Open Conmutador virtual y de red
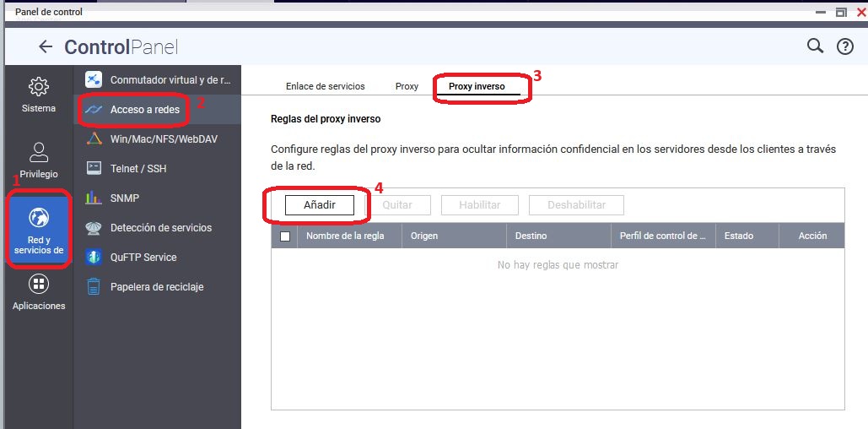 coord(169,79)
